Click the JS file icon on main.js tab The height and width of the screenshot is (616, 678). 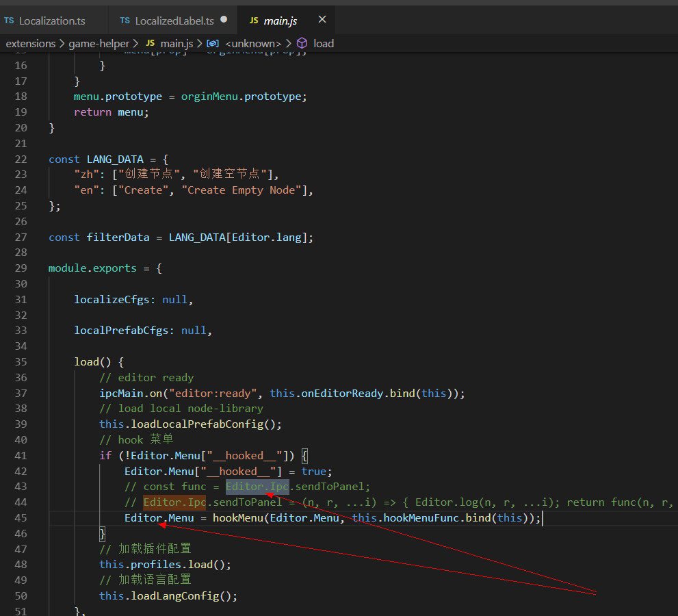pos(253,21)
